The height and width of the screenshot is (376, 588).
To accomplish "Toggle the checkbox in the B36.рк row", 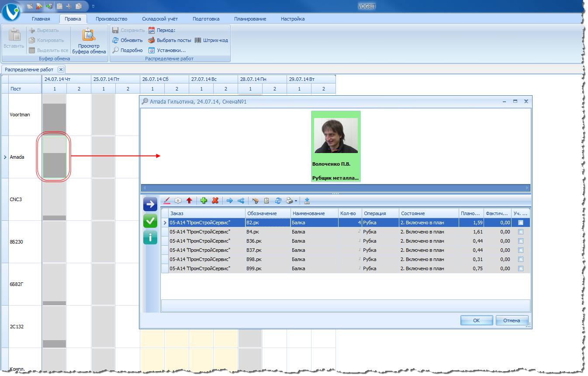I will (520, 241).
